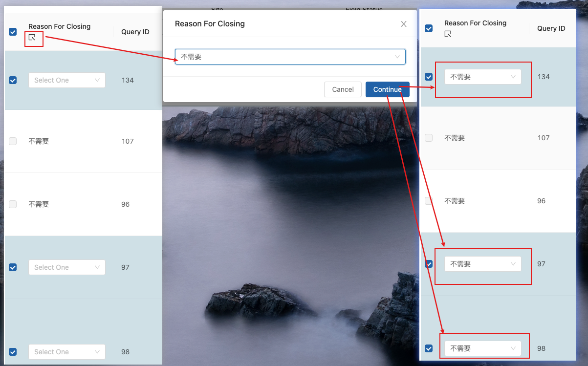The width and height of the screenshot is (588, 366).
Task: Open Select One dropdown for query 97
Action: (67, 267)
